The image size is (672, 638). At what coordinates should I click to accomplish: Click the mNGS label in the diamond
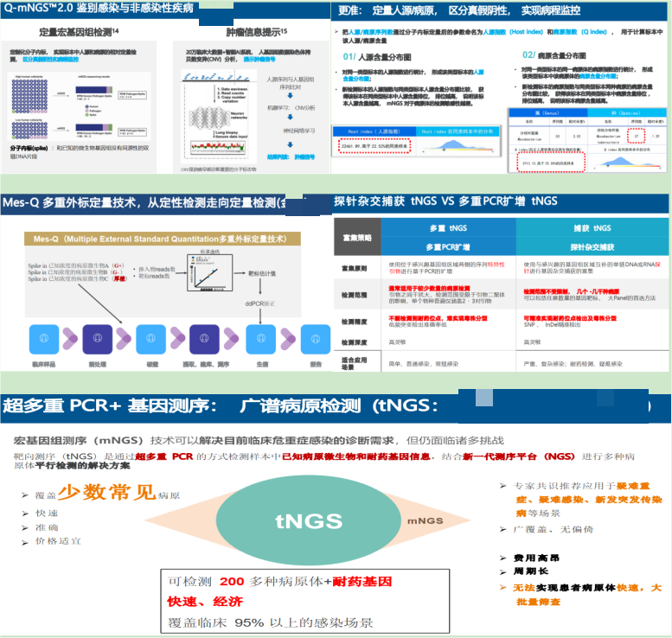coord(426,520)
